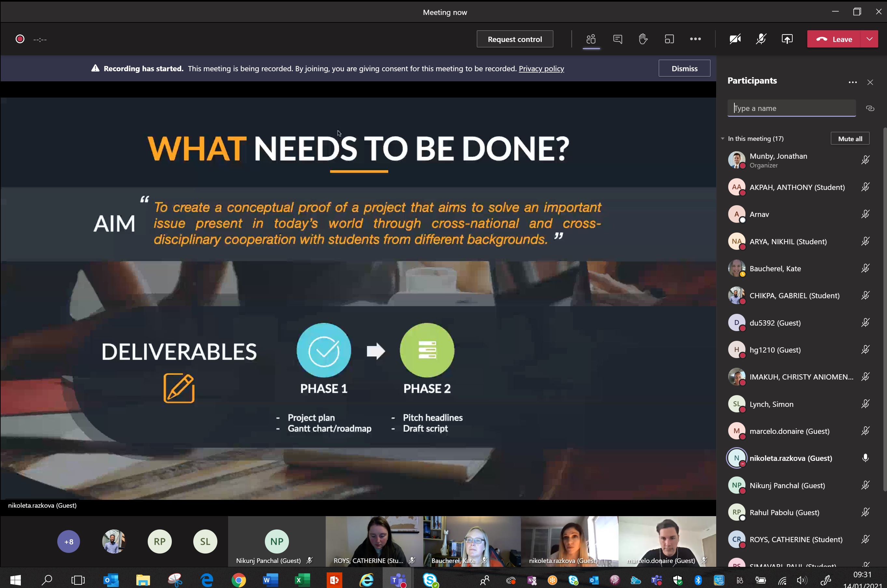887x588 pixels.
Task: Select IMAKUH, CHRISTY participant row
Action: click(x=799, y=377)
